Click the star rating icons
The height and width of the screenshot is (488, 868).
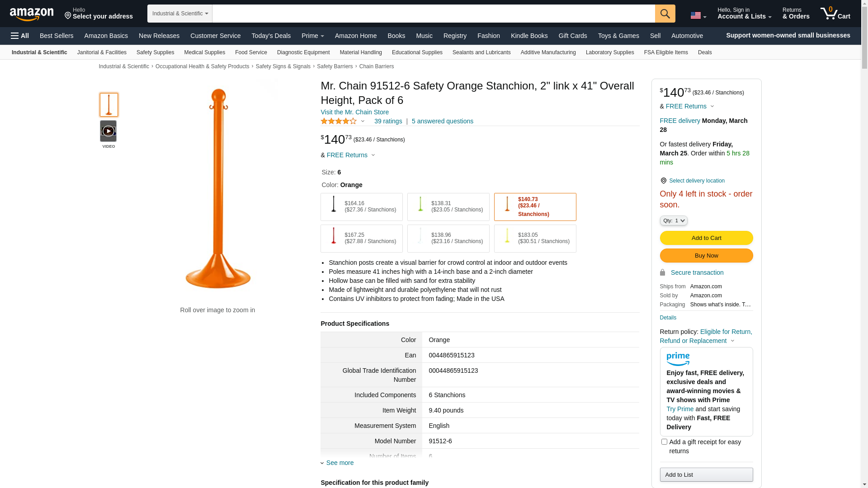[x=339, y=121]
